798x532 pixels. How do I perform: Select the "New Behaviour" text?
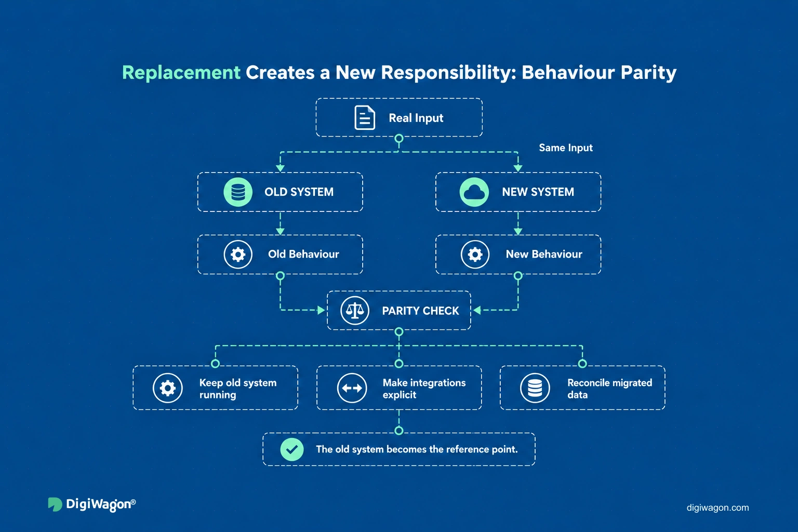pos(544,254)
